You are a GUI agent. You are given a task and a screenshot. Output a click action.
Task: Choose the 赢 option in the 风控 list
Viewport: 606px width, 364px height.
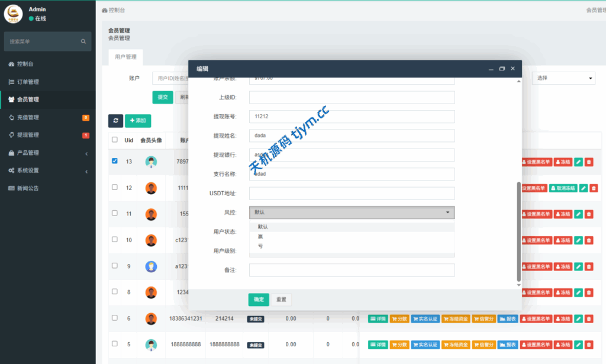click(x=260, y=236)
